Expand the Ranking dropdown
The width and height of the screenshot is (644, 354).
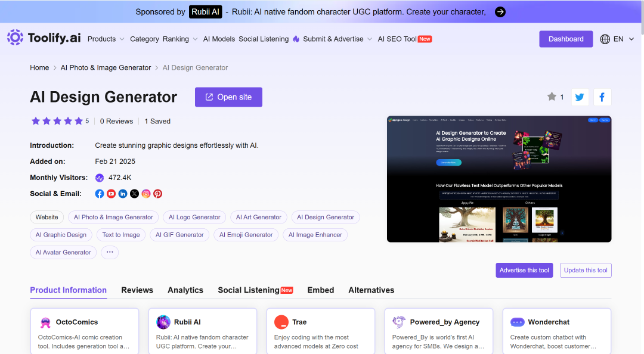coord(180,39)
